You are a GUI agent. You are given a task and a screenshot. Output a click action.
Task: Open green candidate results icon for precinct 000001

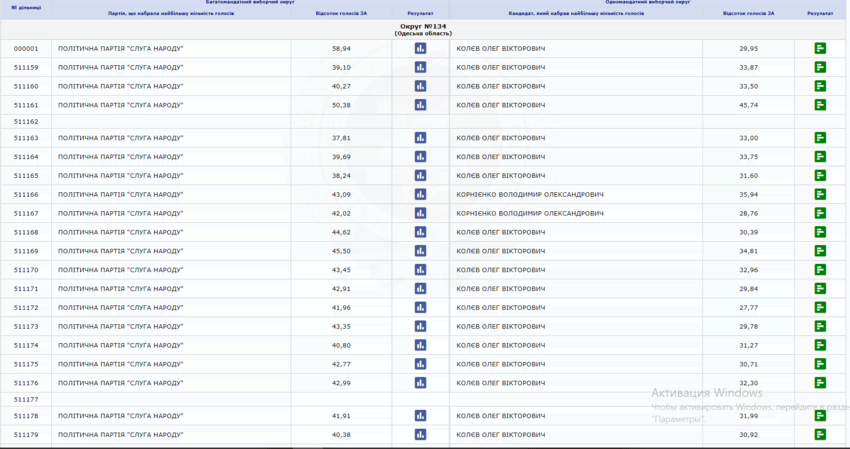(820, 48)
